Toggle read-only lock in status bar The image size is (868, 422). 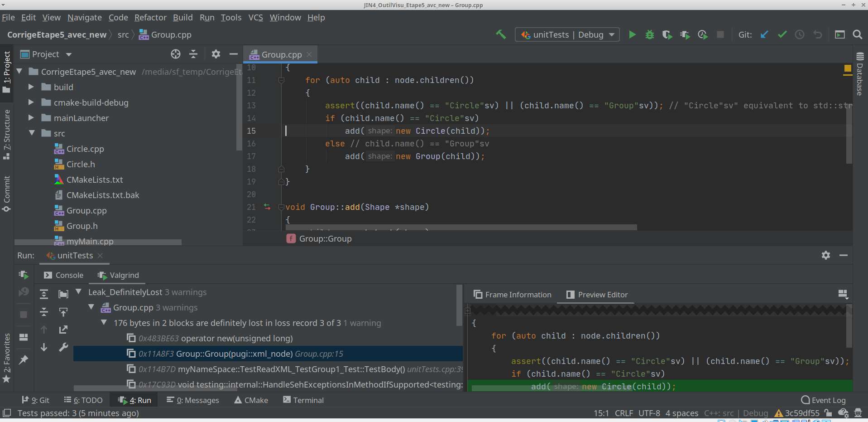[x=828, y=413]
